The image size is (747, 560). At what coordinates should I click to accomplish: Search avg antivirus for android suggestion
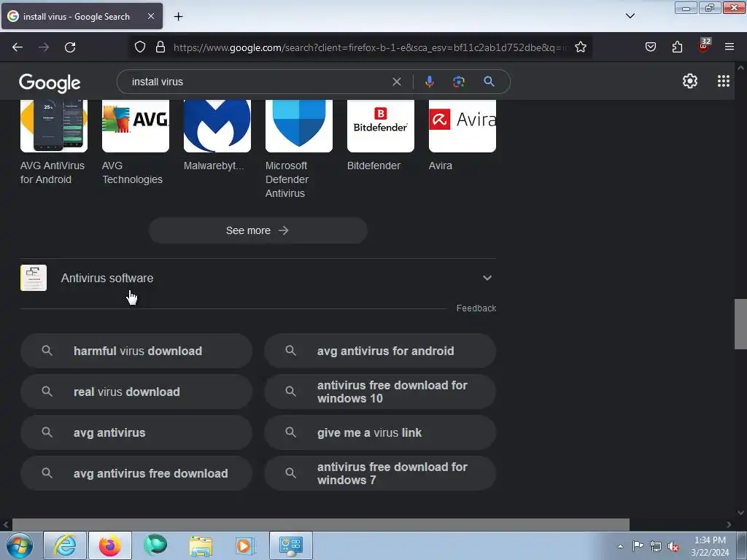point(380,351)
